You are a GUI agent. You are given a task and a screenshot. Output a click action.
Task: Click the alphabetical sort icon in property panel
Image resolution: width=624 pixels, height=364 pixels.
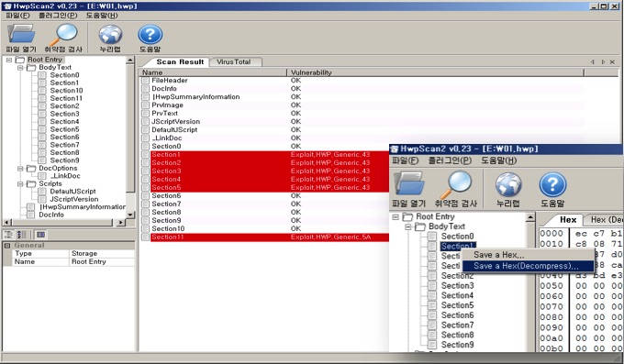[21, 235]
